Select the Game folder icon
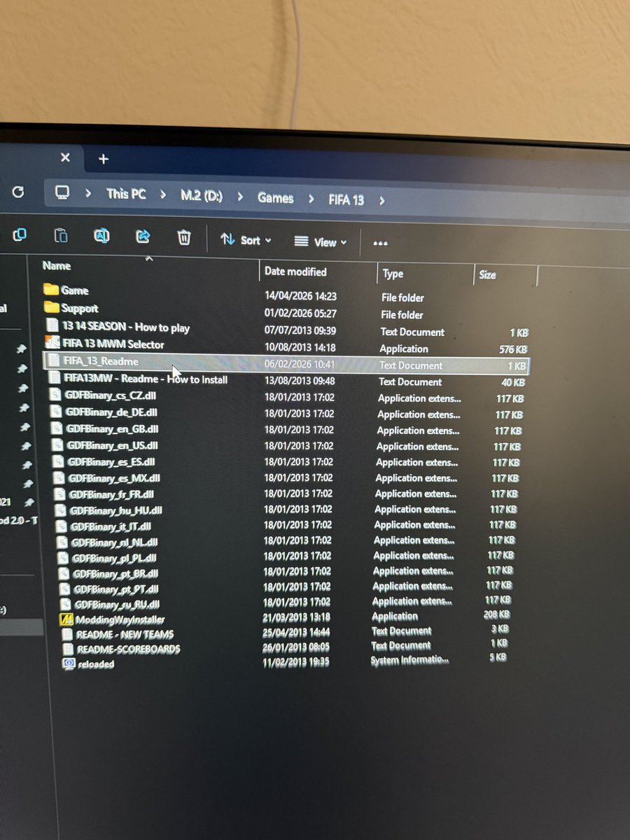The image size is (630, 840). [50, 290]
